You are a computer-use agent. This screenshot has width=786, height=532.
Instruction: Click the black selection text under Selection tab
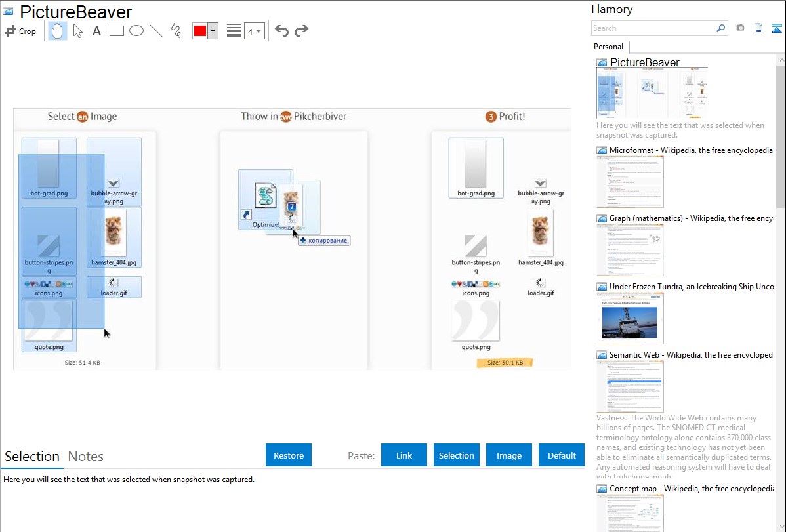129,480
